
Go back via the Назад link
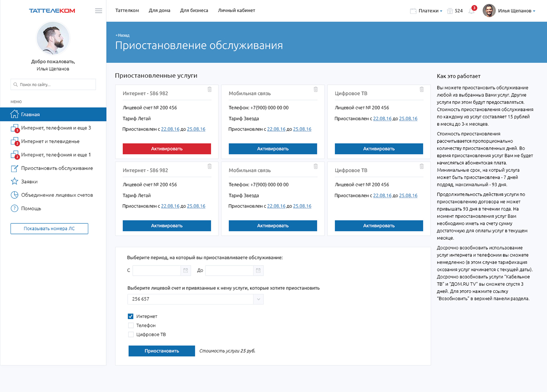coord(123,35)
